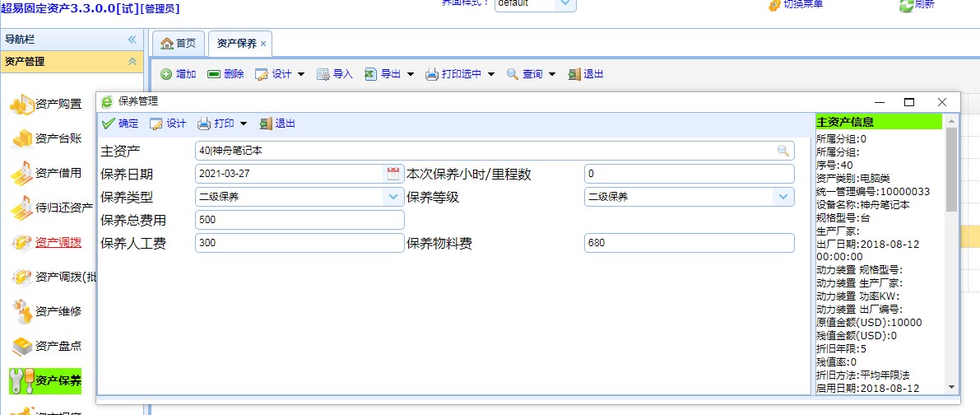Screen dimensions: 980x415
Task: Collapse the 资产管理 panel section
Action: coord(132,61)
